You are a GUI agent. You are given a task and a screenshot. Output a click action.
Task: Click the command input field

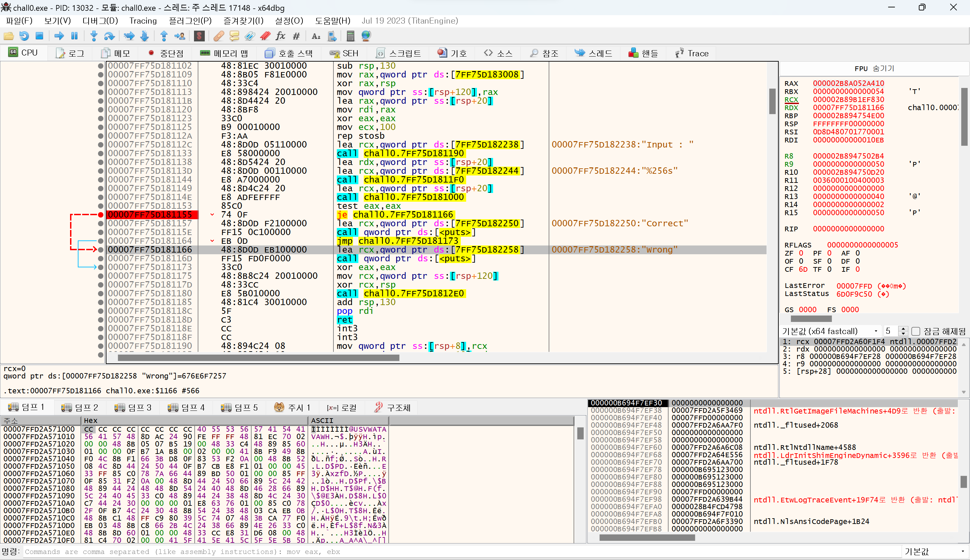461,552
